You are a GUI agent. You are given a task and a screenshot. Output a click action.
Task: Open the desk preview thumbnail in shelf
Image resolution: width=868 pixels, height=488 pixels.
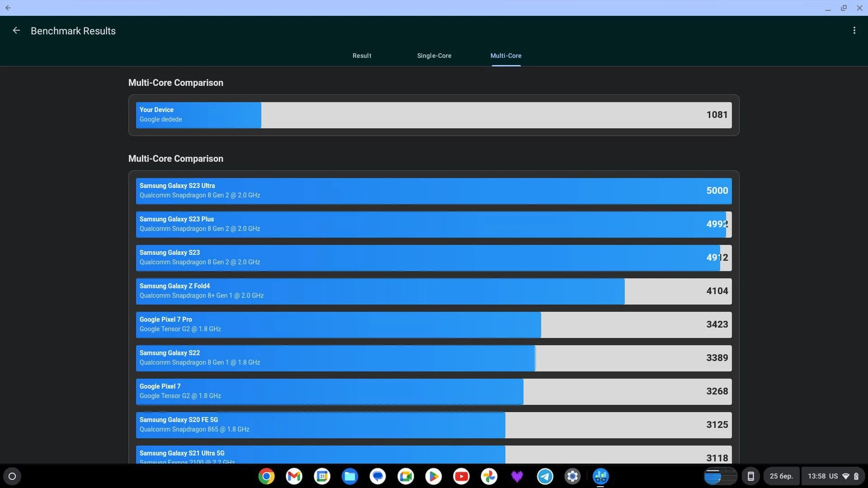(720, 476)
